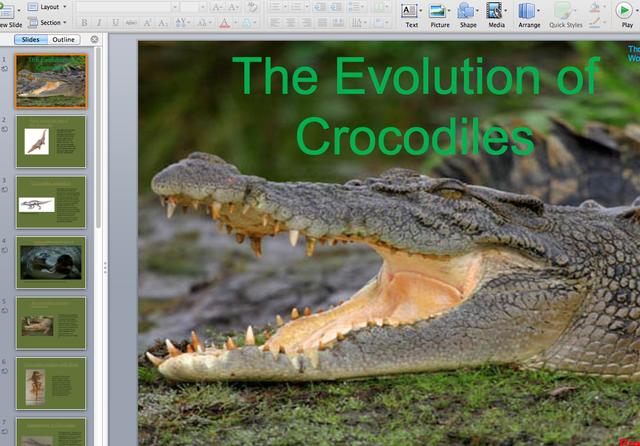Open character spacing options
This screenshot has width=640, height=446.
coord(182,22)
